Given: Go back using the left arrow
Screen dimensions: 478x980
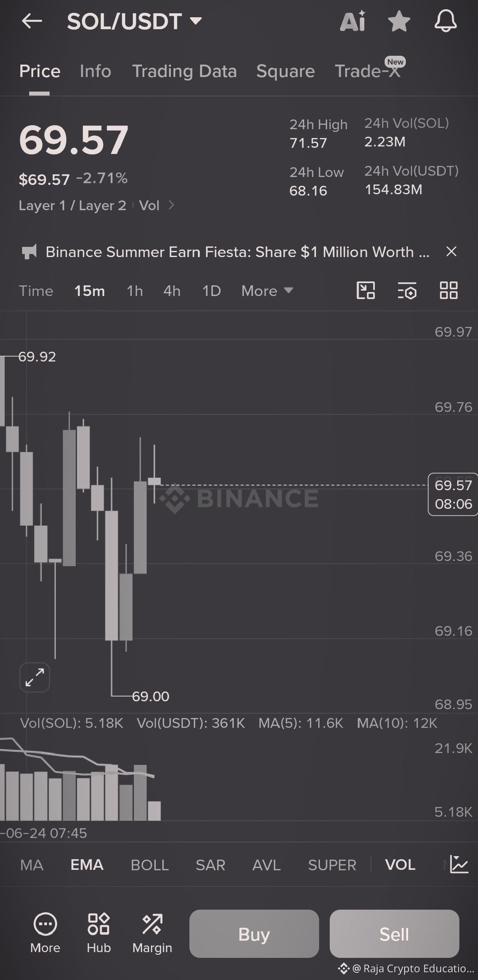Looking at the screenshot, I should pos(32,21).
